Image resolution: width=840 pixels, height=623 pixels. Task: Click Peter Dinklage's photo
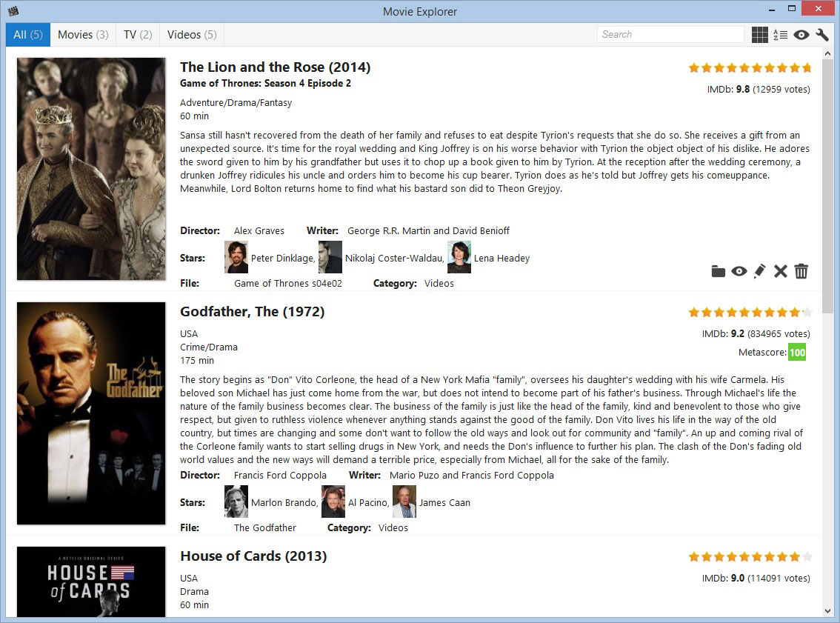click(236, 257)
